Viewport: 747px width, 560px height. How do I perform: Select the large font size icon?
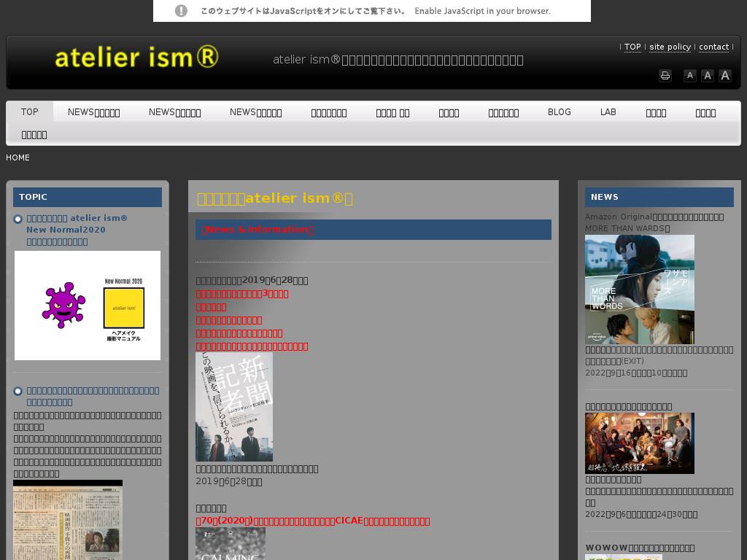coord(724,76)
